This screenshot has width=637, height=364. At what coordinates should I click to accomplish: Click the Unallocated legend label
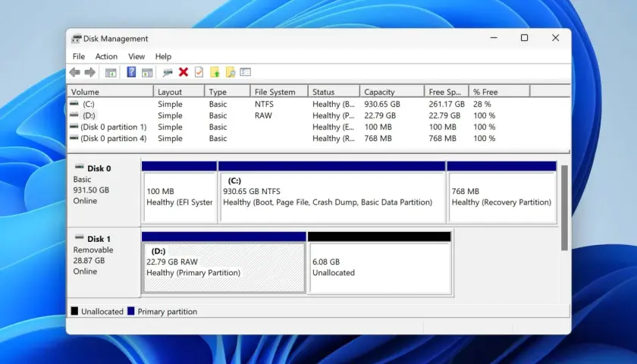pos(102,312)
